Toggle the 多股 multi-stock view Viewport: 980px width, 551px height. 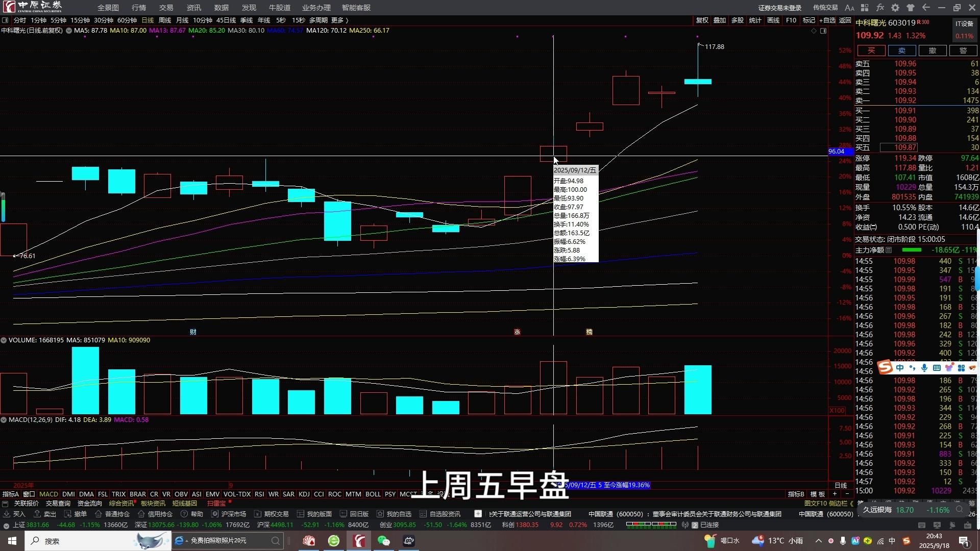point(738,20)
